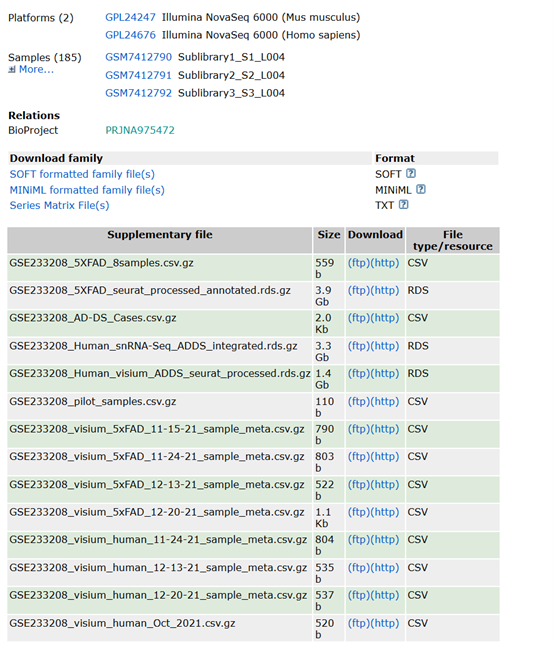Download SOFT formatted family file(s)

[82, 174]
